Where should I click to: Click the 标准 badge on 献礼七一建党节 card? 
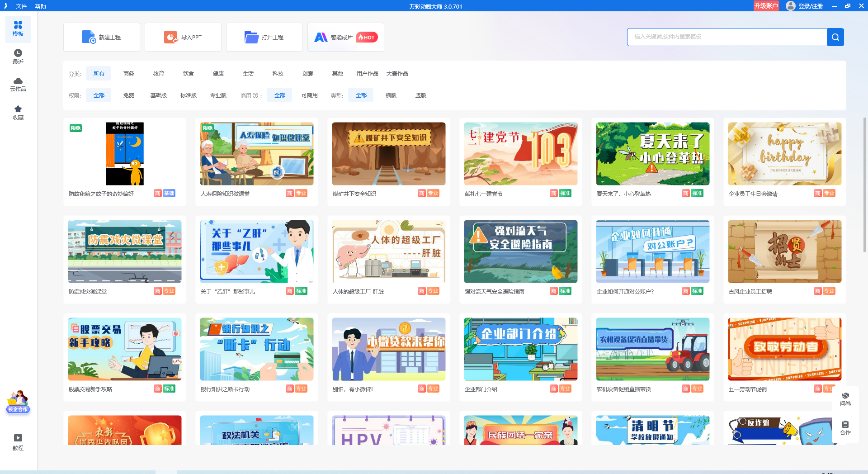pos(565,193)
